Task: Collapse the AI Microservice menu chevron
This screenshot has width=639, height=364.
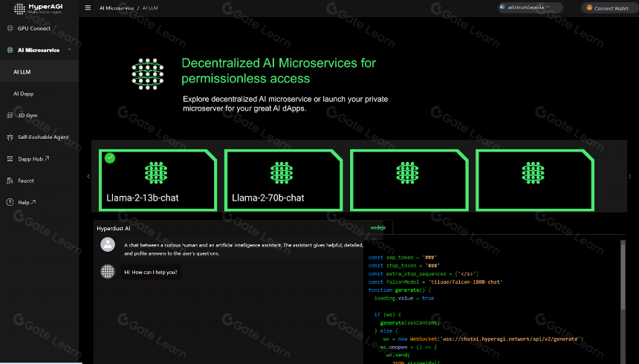Action: click(x=69, y=49)
